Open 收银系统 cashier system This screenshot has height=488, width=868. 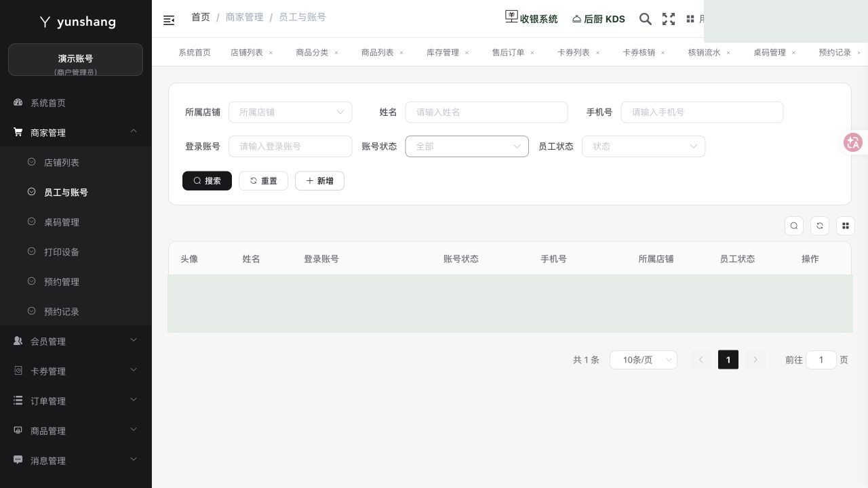pyautogui.click(x=532, y=18)
